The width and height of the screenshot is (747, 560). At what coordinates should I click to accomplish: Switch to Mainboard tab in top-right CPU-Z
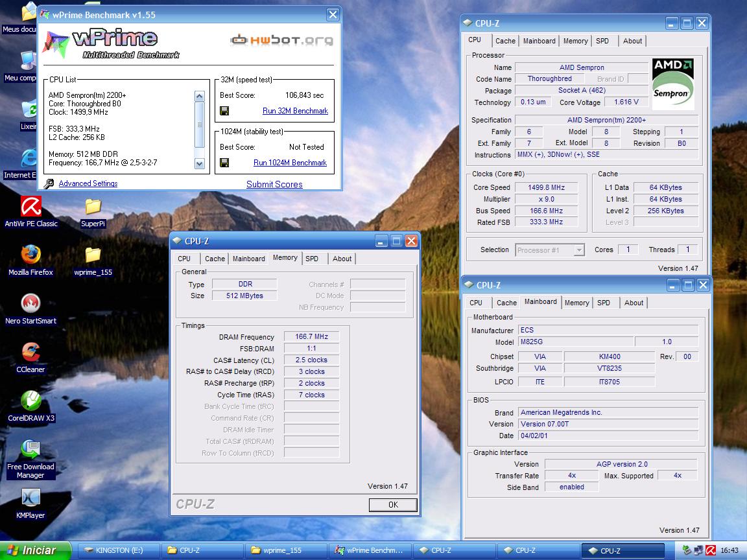[x=539, y=41]
